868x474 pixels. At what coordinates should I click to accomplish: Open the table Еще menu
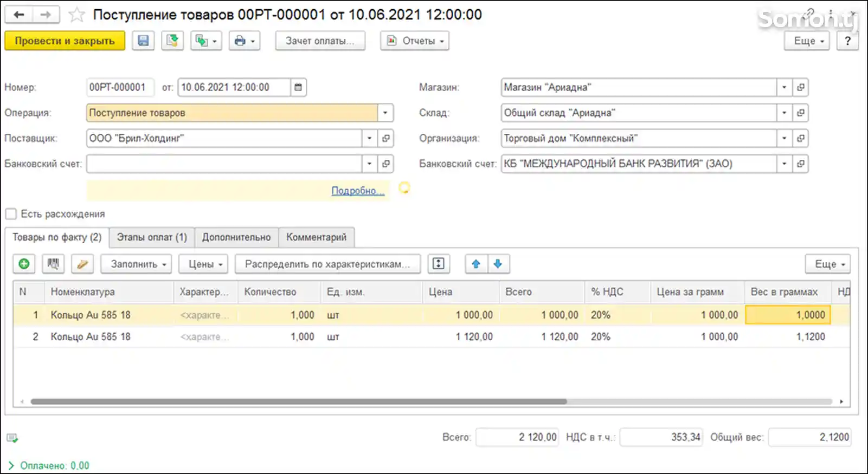point(828,264)
